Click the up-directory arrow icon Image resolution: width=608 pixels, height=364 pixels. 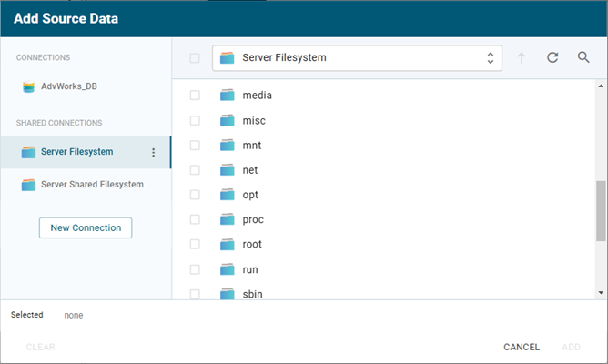522,58
